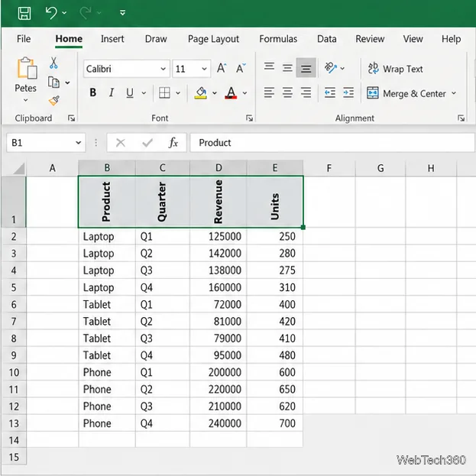Open the Undo history dropdown arrow
Image resolution: width=476 pixels, height=476 pixels.
[64, 13]
